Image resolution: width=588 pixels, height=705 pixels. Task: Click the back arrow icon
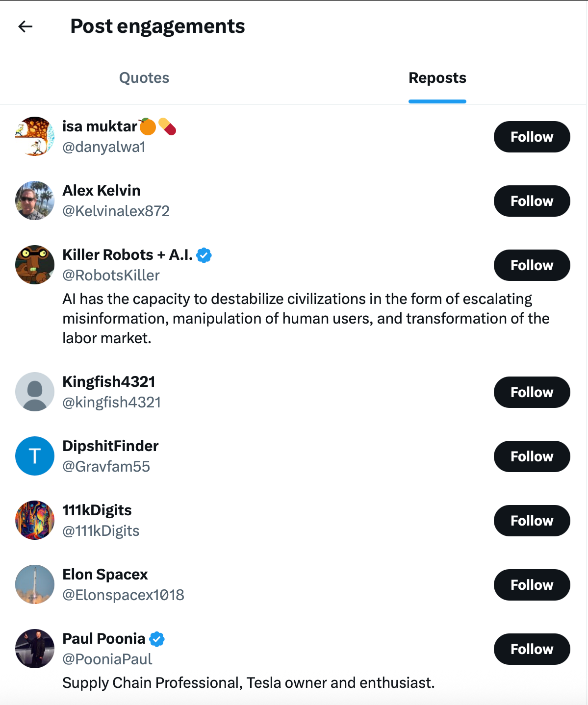[25, 26]
